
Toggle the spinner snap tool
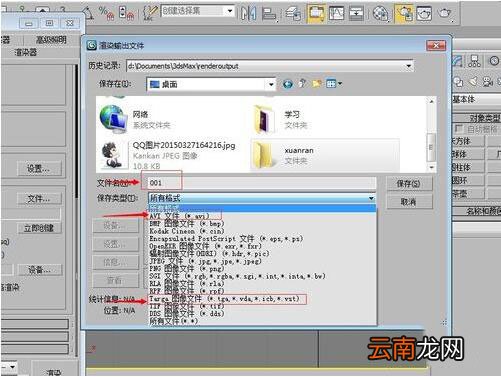(x=127, y=13)
